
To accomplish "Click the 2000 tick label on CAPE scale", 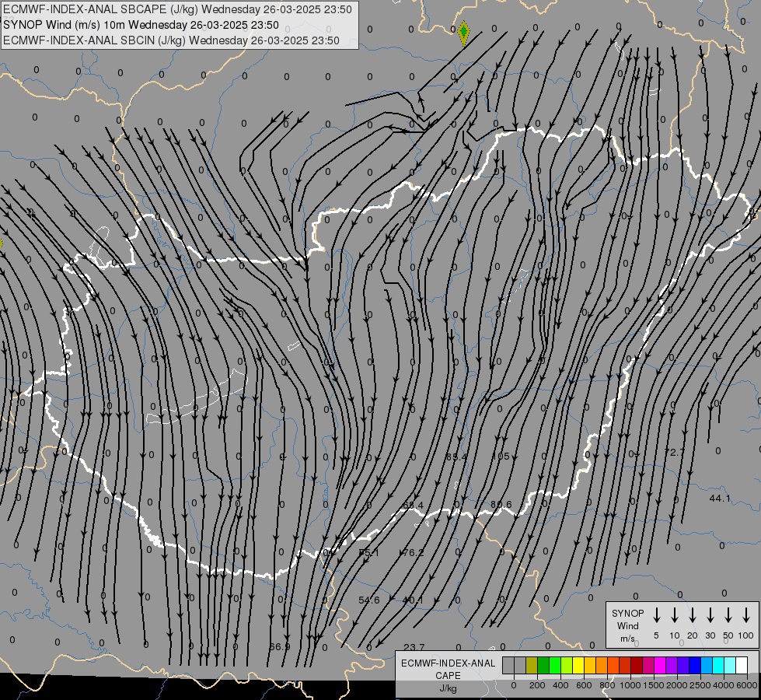I will 677,685.
